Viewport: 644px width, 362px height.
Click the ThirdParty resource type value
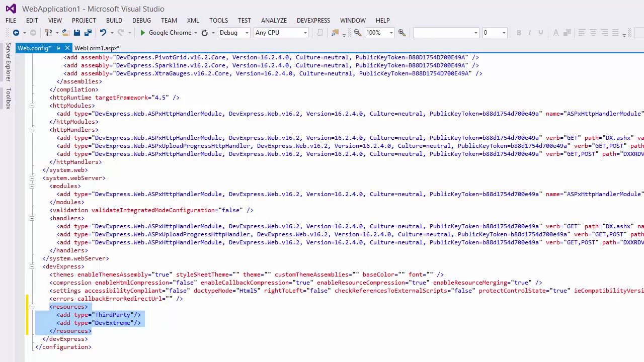[x=113, y=315]
